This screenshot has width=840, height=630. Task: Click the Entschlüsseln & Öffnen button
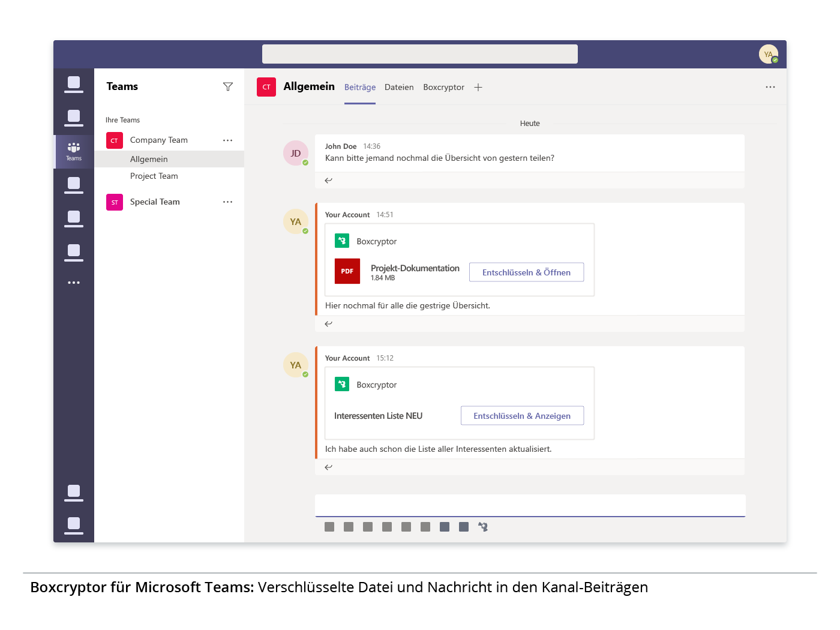[x=526, y=272]
